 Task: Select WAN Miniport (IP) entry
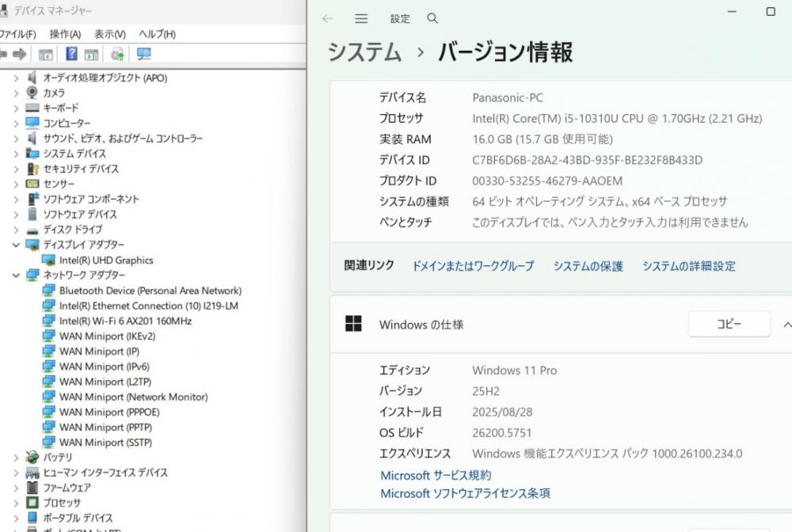click(99, 351)
